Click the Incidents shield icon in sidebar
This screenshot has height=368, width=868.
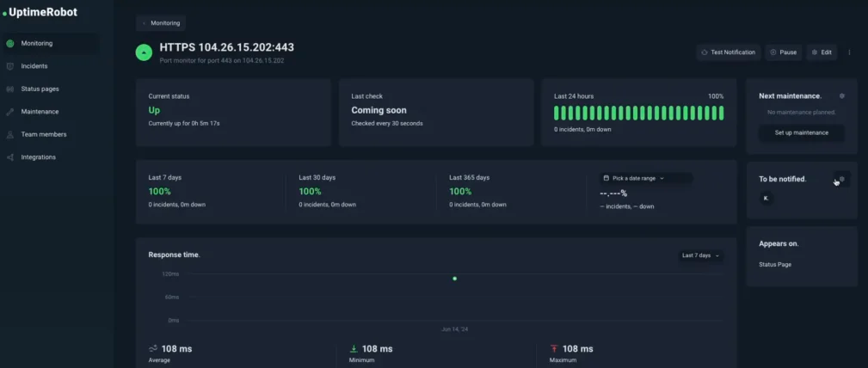click(10, 66)
